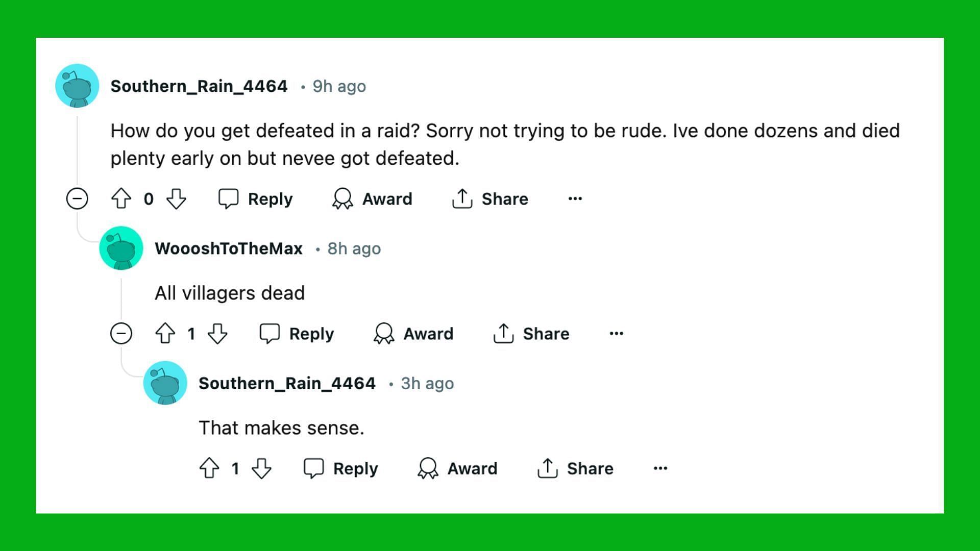Open WoooshToTheMax's green avatar

121,248
